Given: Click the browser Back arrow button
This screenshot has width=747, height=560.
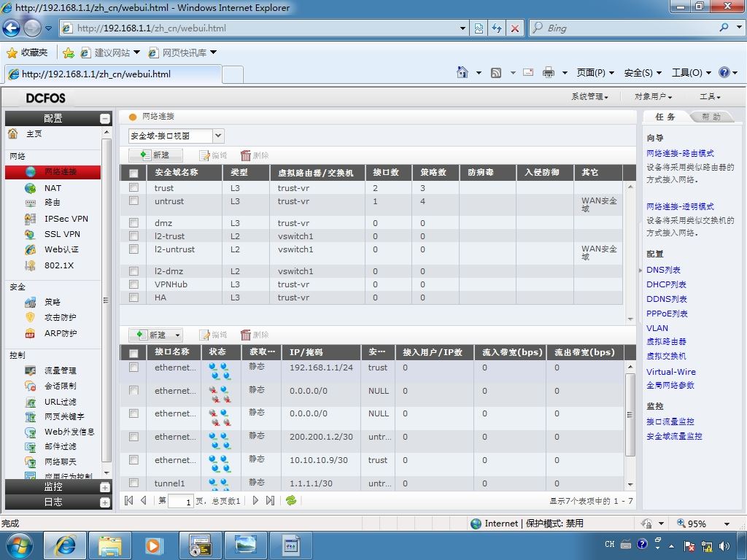Looking at the screenshot, I should pos(12,28).
